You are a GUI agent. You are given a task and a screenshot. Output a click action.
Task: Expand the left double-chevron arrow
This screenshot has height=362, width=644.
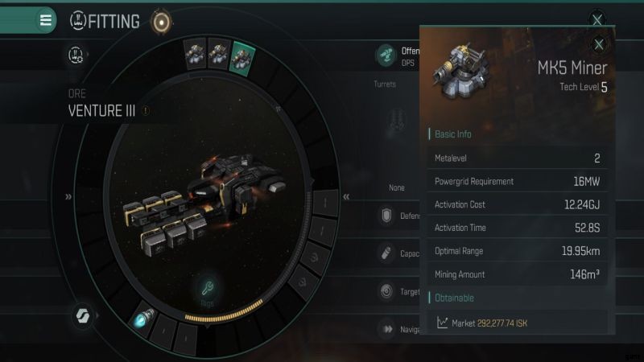click(68, 196)
